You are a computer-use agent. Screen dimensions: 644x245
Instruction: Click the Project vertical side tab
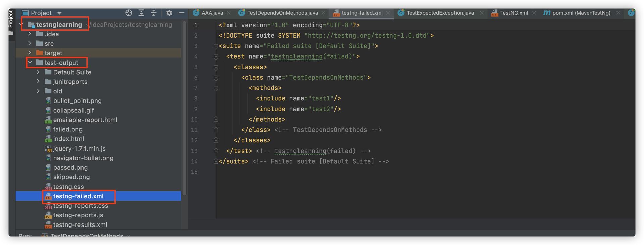click(x=11, y=19)
